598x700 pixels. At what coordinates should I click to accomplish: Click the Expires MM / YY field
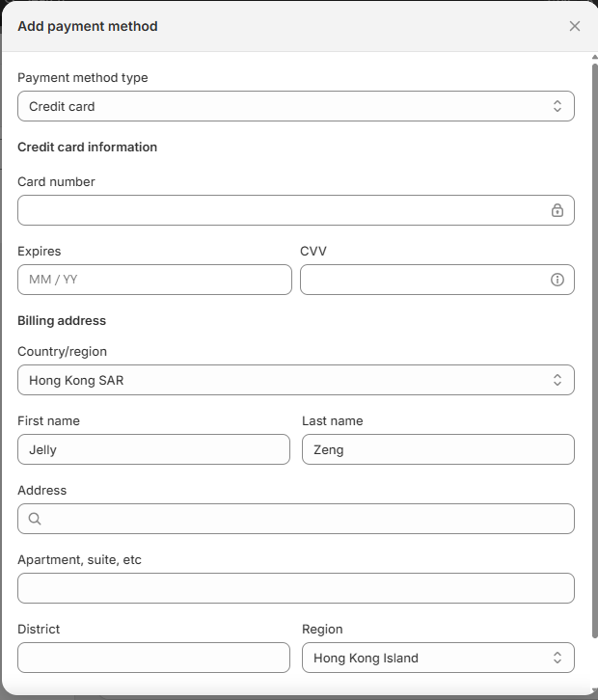(154, 280)
